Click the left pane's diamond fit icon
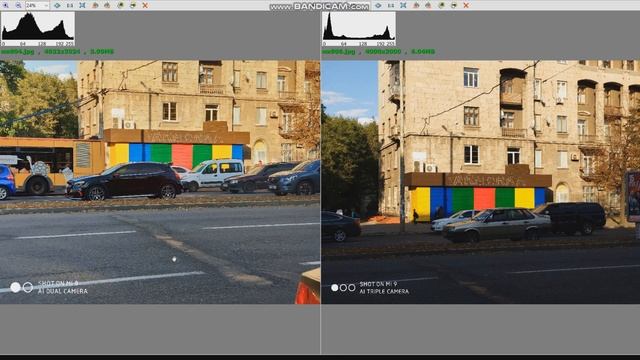The image size is (640, 360). tap(57, 5)
